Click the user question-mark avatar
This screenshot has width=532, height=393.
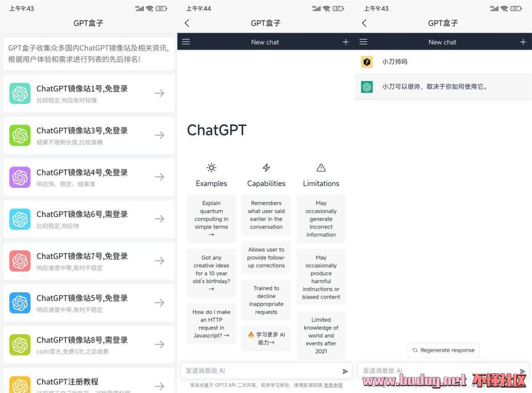tap(367, 62)
